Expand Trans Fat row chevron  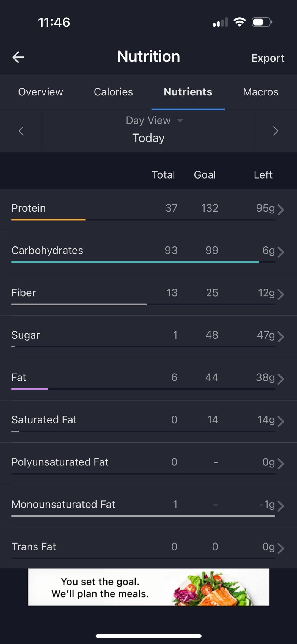pos(280,549)
